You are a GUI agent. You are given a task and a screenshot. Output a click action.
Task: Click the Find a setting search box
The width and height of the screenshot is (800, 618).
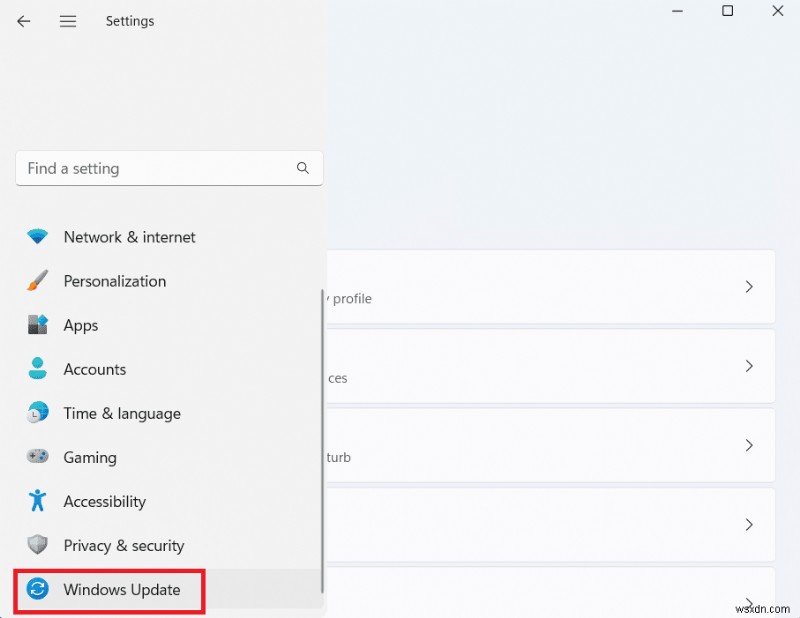pyautogui.click(x=169, y=168)
